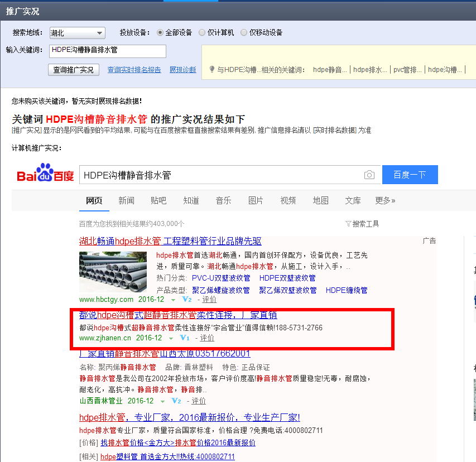Open the 查询实时排名报告 link

[134, 70]
